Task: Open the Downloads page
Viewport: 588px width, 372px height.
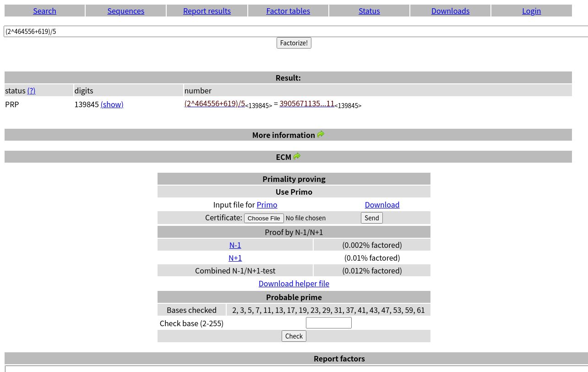Action: pyautogui.click(x=450, y=11)
